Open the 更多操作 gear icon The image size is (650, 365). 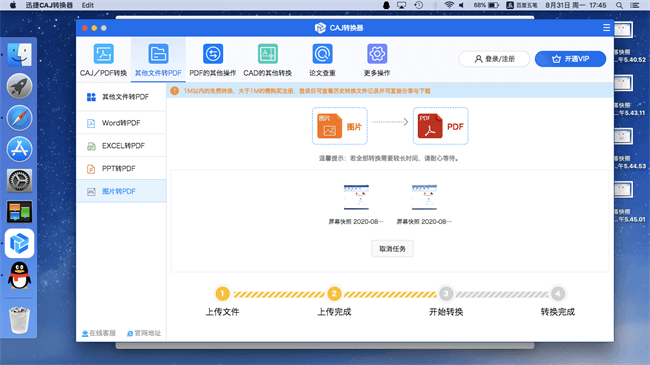click(377, 54)
